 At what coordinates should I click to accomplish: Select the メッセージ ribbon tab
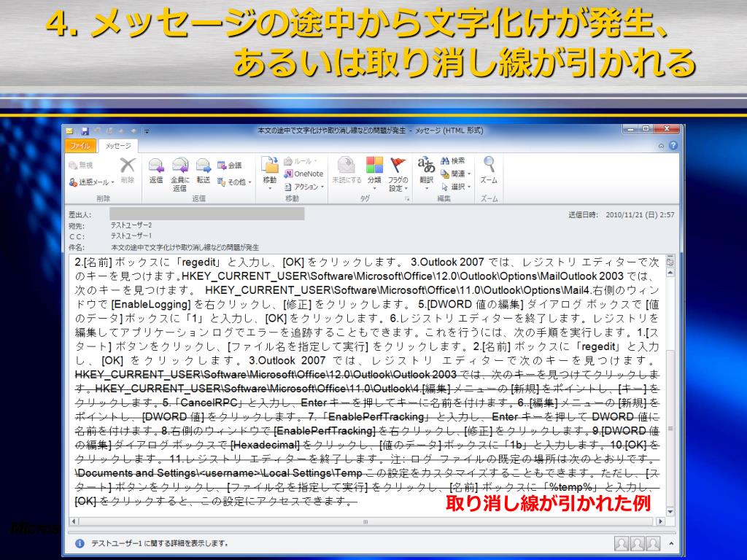tap(117, 145)
